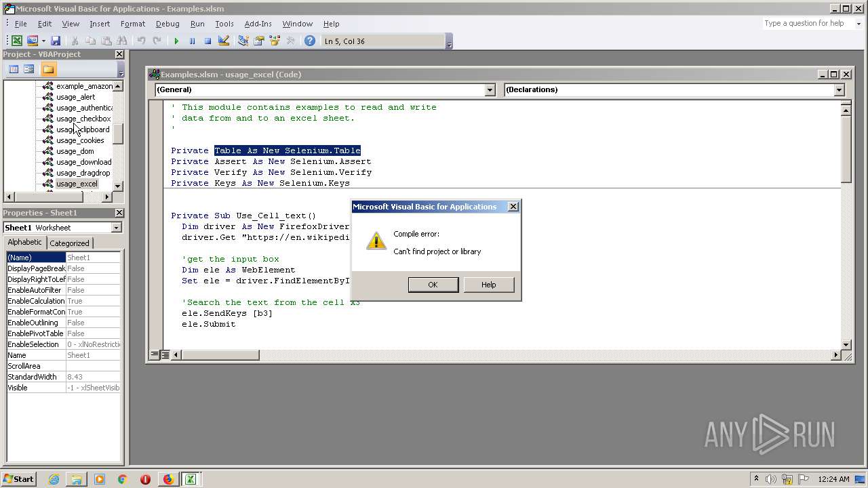Select usage_dom module in project tree
The height and width of the screenshot is (488, 868).
coord(75,151)
